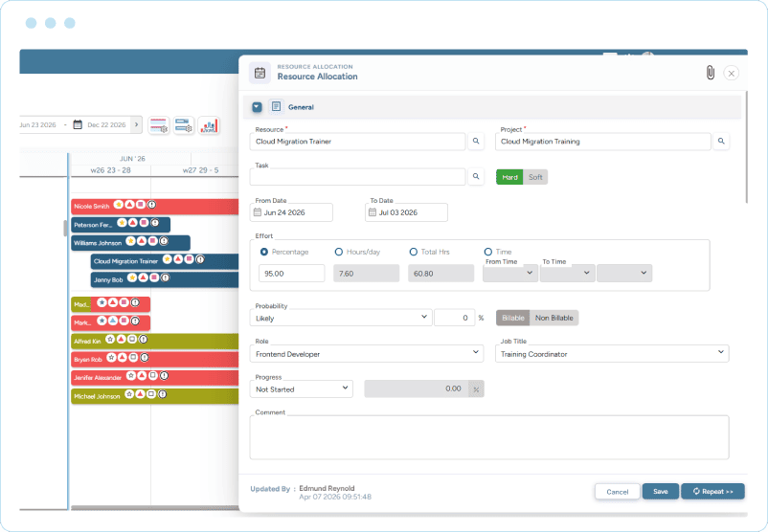Select the Time effort radio button
The height and width of the screenshot is (532, 768).
(487, 252)
